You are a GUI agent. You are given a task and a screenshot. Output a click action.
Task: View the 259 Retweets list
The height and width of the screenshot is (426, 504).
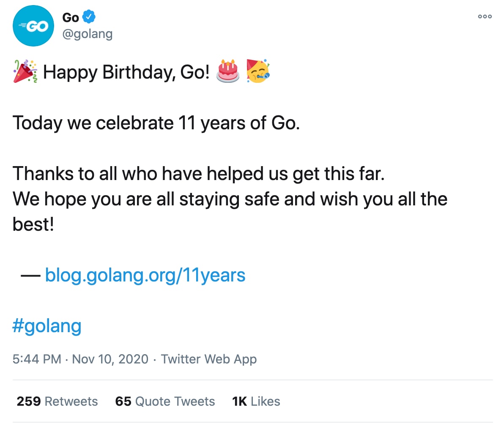point(57,401)
